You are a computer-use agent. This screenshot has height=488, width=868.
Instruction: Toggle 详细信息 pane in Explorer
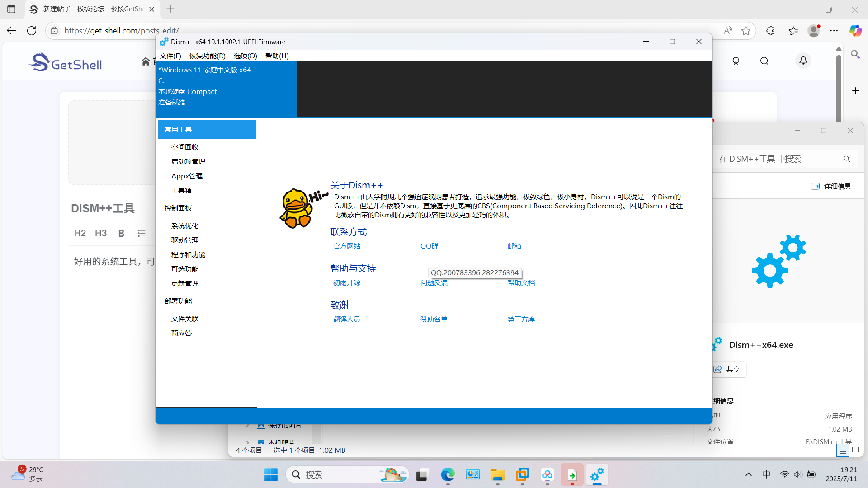(831, 186)
